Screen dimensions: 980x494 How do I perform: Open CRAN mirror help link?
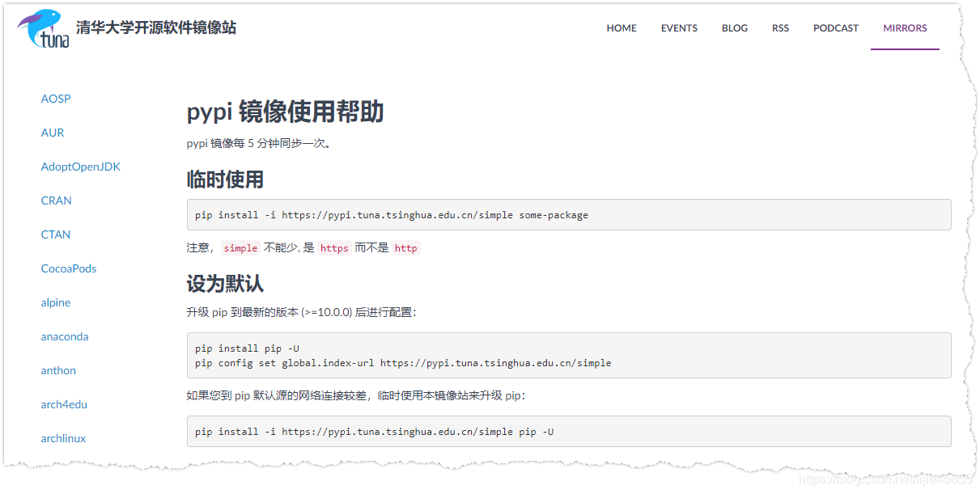57,201
